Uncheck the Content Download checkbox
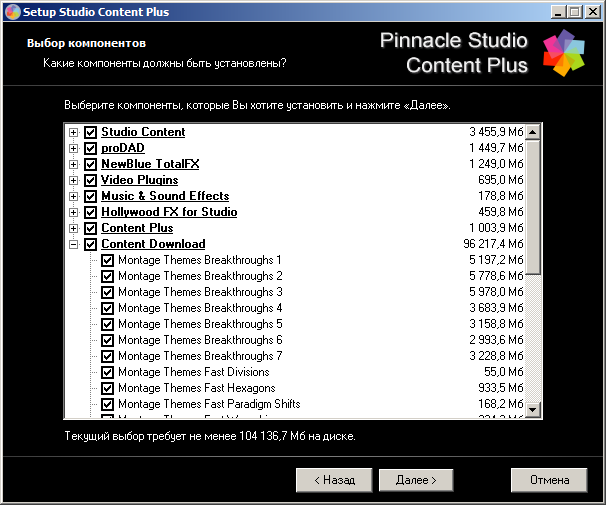This screenshot has width=606, height=505. [90, 245]
